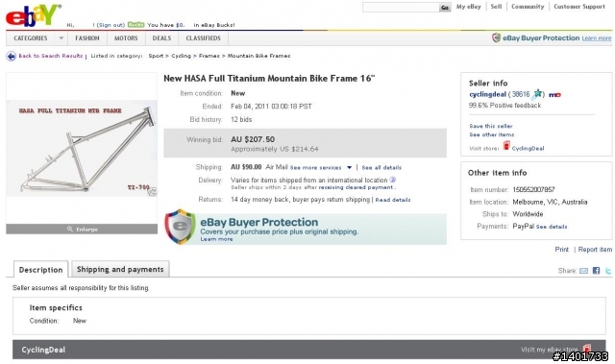Open the Deals menu item
615x364 pixels.
click(161, 38)
